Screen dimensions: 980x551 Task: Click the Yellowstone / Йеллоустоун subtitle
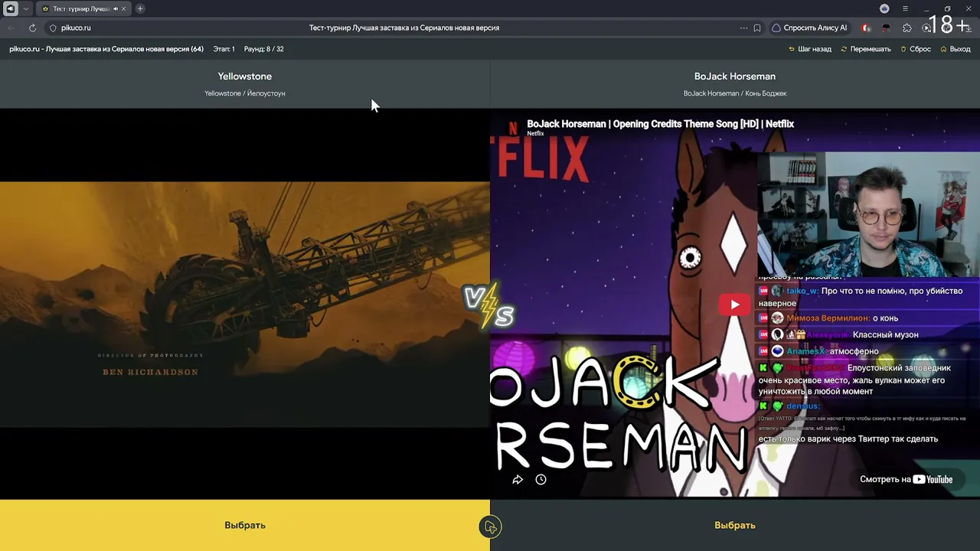(x=245, y=93)
